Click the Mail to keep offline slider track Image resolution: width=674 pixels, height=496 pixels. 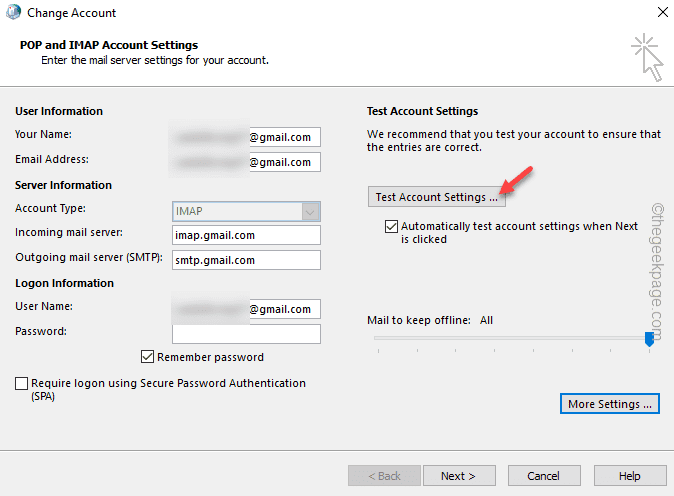pos(512,338)
